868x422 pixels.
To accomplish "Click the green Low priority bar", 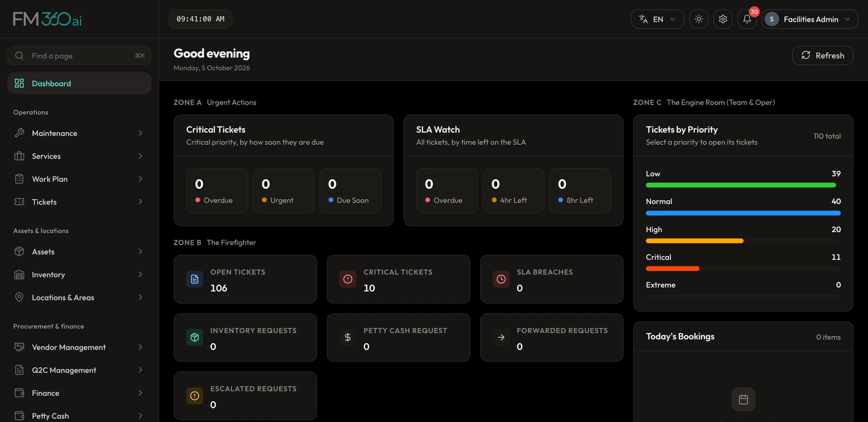I will 741,185.
